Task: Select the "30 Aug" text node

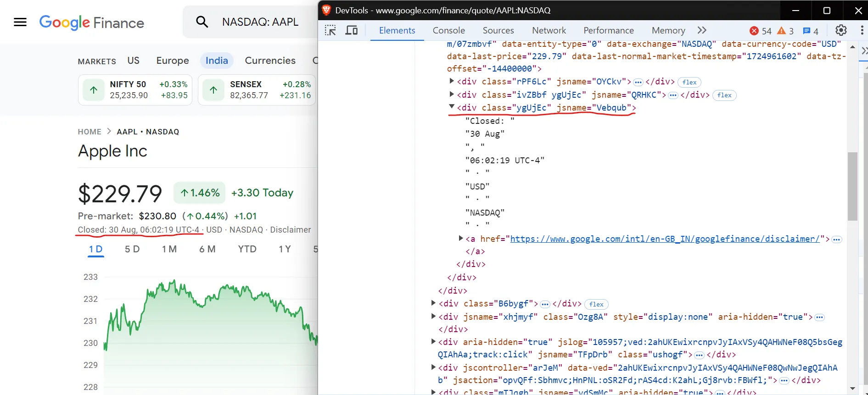Action: (x=485, y=134)
